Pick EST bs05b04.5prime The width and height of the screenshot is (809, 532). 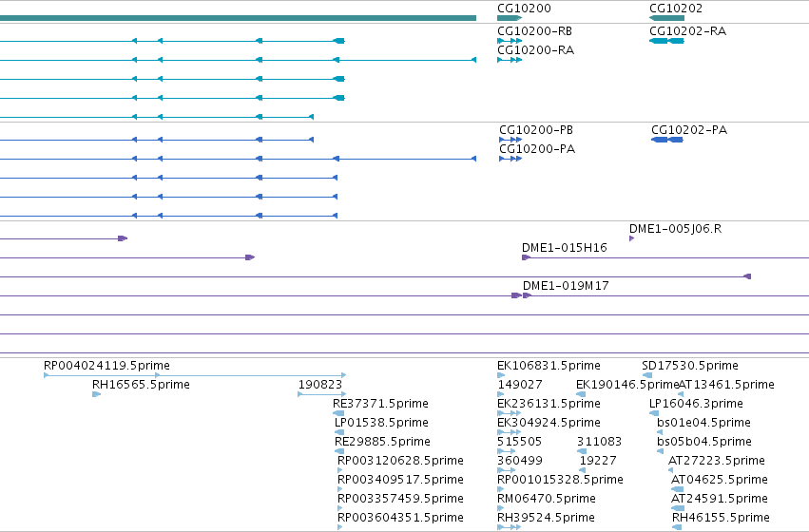pos(704,442)
